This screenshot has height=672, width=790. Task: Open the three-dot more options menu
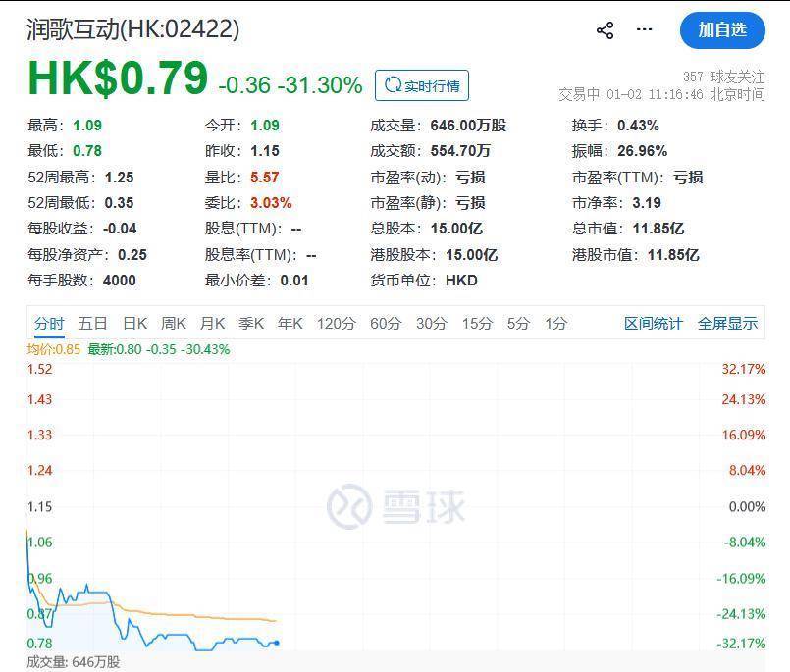(x=644, y=30)
